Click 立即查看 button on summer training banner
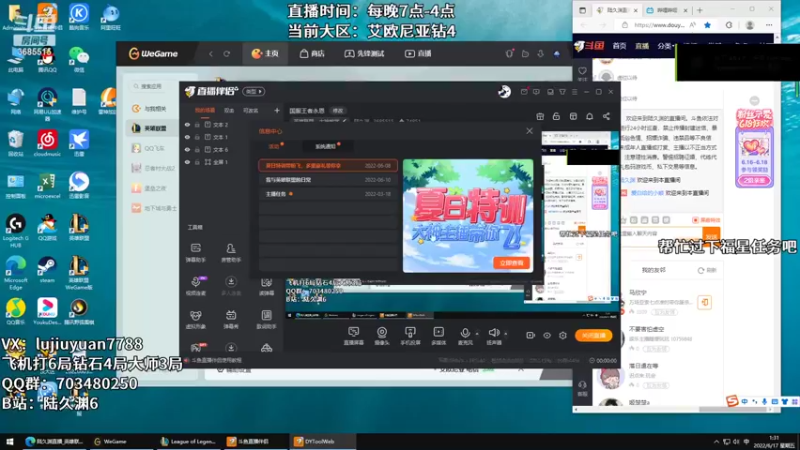Viewport: 800px width, 450px height. [511, 263]
